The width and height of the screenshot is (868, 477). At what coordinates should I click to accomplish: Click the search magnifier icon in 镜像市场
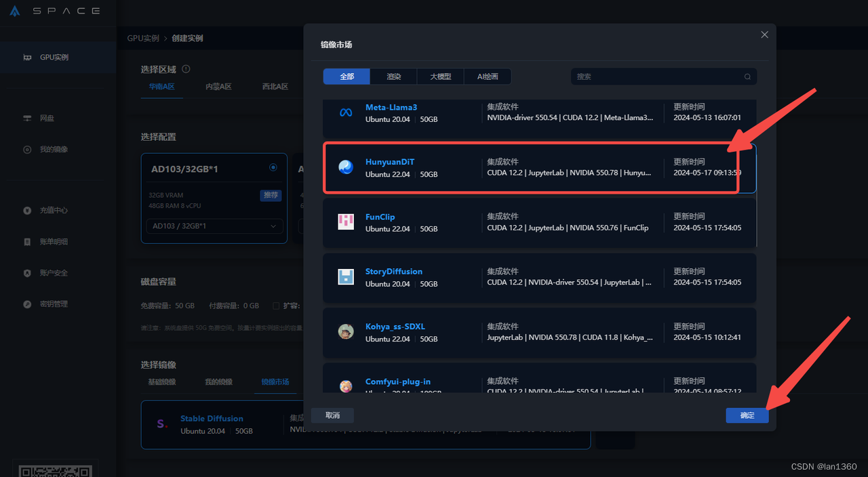coord(747,77)
